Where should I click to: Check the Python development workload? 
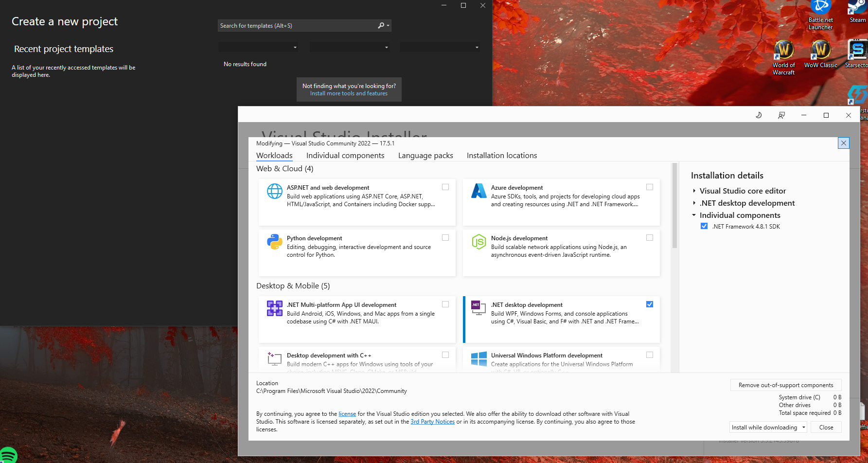pyautogui.click(x=445, y=238)
